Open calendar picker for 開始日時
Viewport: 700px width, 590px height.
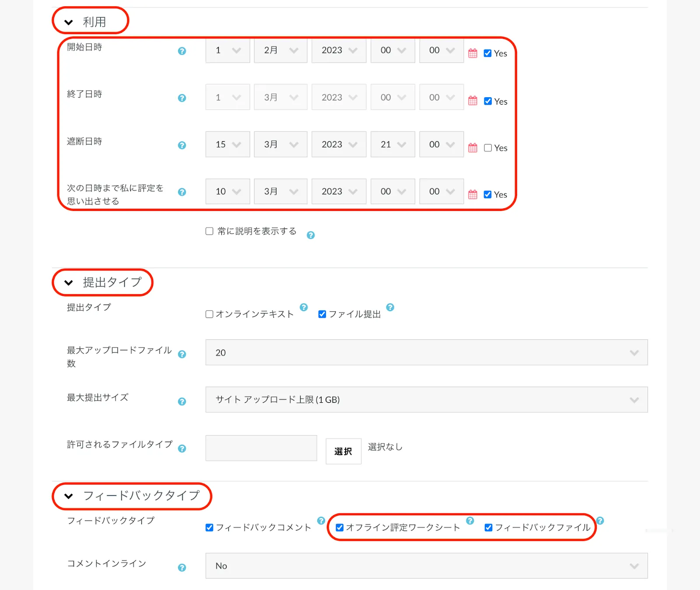472,53
